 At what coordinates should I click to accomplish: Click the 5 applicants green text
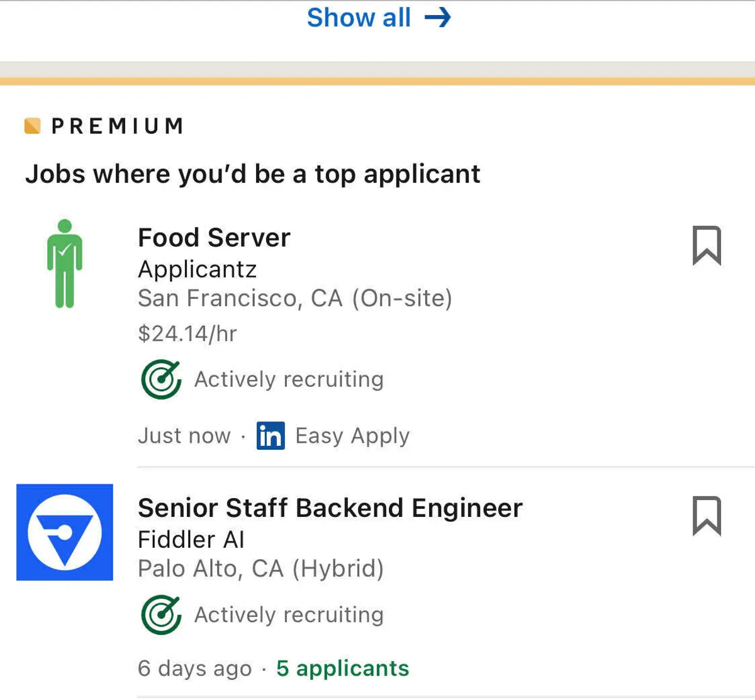point(342,669)
